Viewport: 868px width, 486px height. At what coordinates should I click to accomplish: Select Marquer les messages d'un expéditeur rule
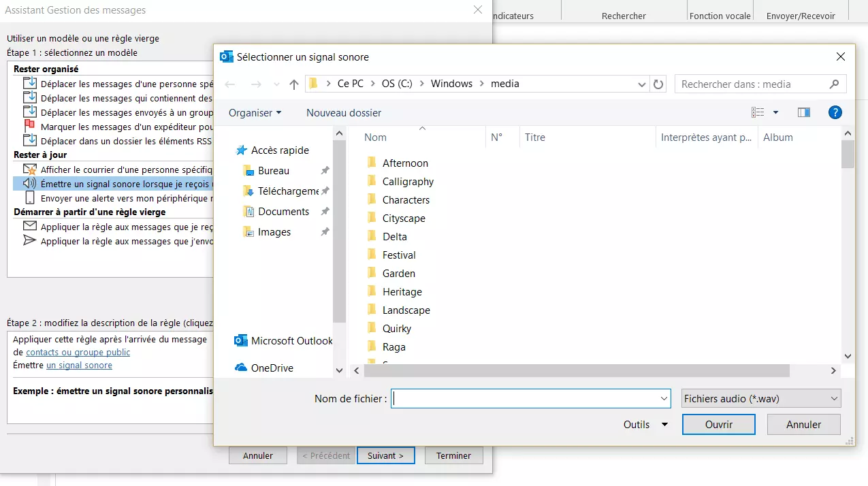pyautogui.click(x=118, y=127)
